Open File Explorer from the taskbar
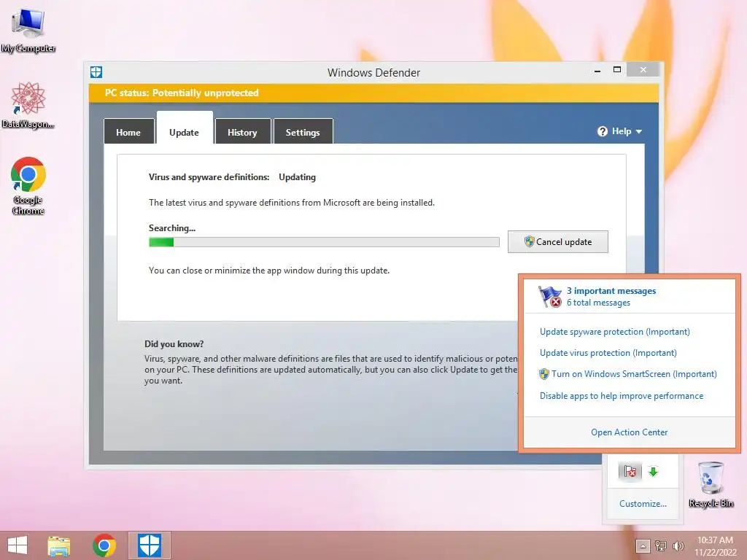Viewport: 747px width, 560px height. pos(59,545)
